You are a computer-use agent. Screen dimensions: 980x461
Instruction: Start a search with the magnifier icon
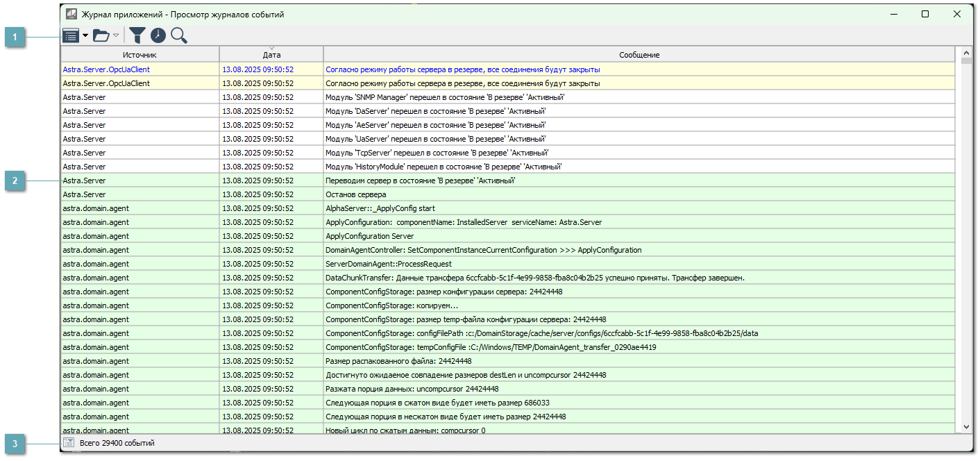[179, 35]
